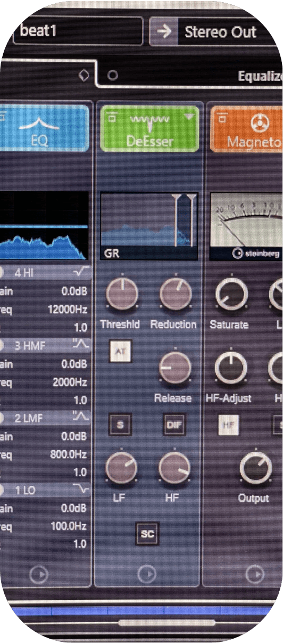The width and height of the screenshot is (283, 644).
Task: Click the EQ curve spectrum display
Action: 44,226
